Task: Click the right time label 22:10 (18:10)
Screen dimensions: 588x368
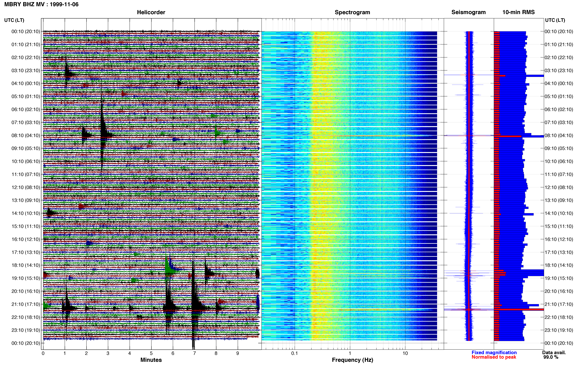Action: (559, 317)
